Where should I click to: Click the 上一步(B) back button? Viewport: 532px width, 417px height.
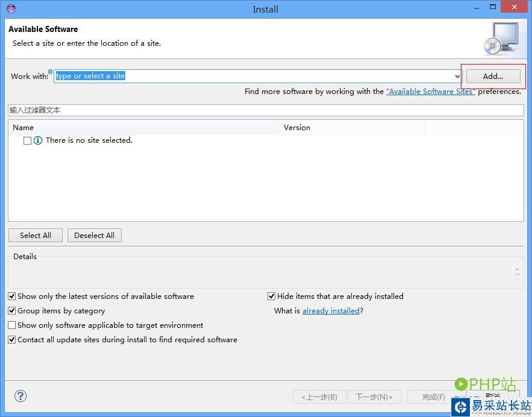(x=319, y=397)
